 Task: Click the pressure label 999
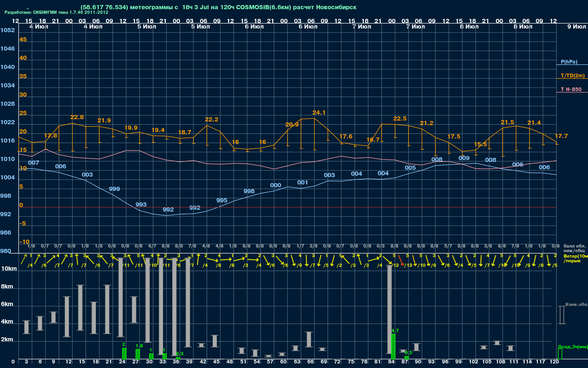click(114, 189)
